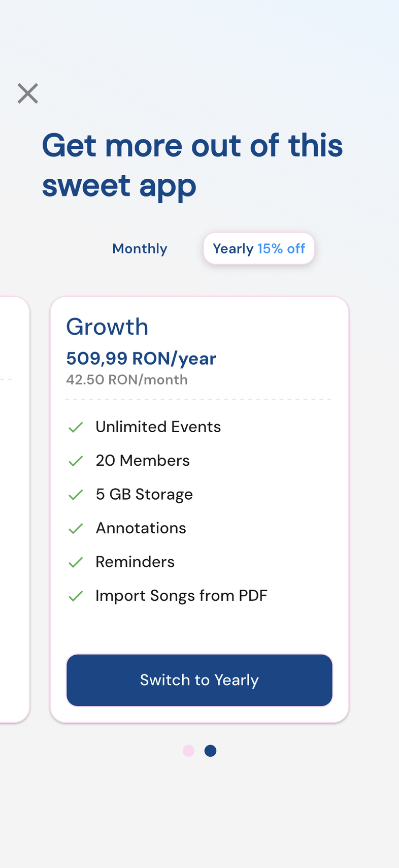Click the Unlimited Events feature text
Screen dimensions: 399x868
tap(158, 427)
